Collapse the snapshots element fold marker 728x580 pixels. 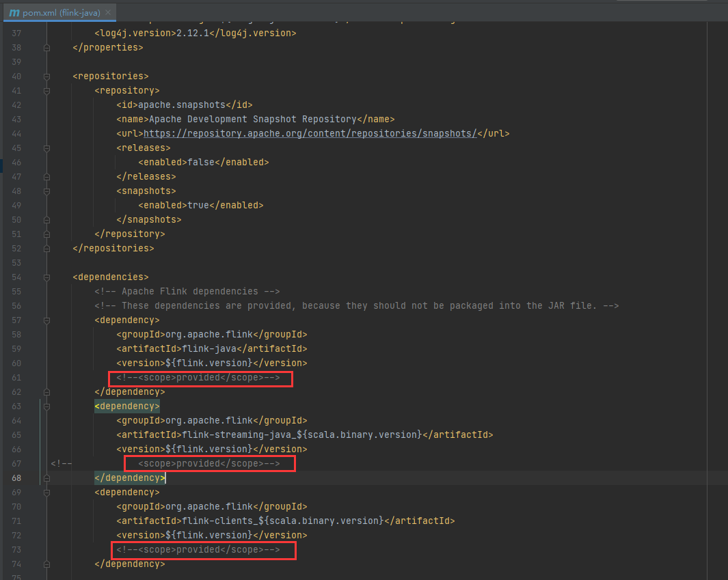45,191
